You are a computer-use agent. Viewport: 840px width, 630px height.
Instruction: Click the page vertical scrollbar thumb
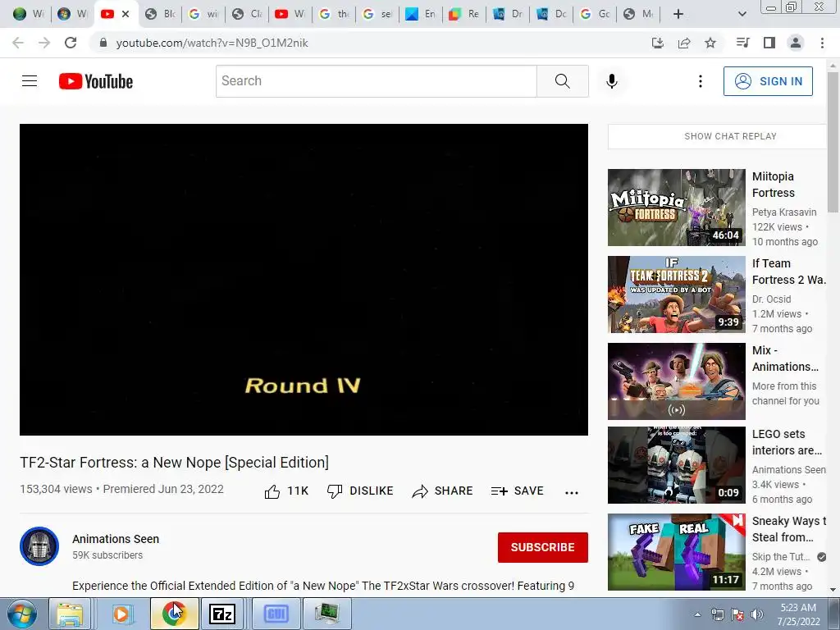tap(833, 142)
